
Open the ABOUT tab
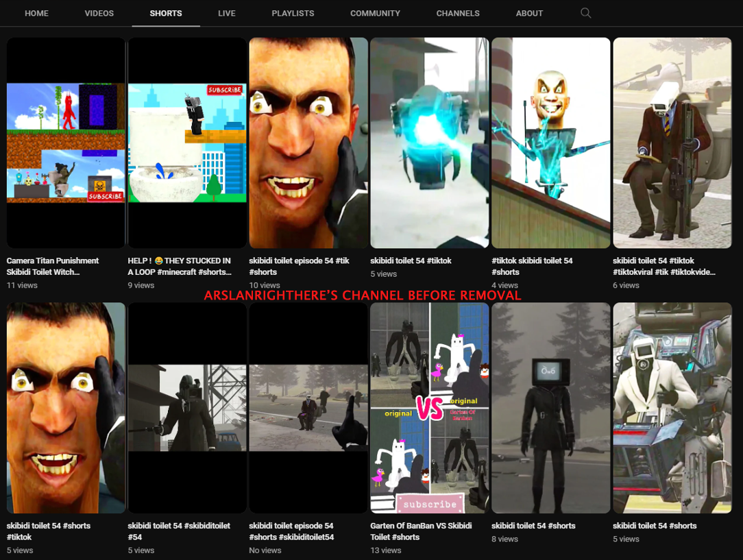pos(529,13)
